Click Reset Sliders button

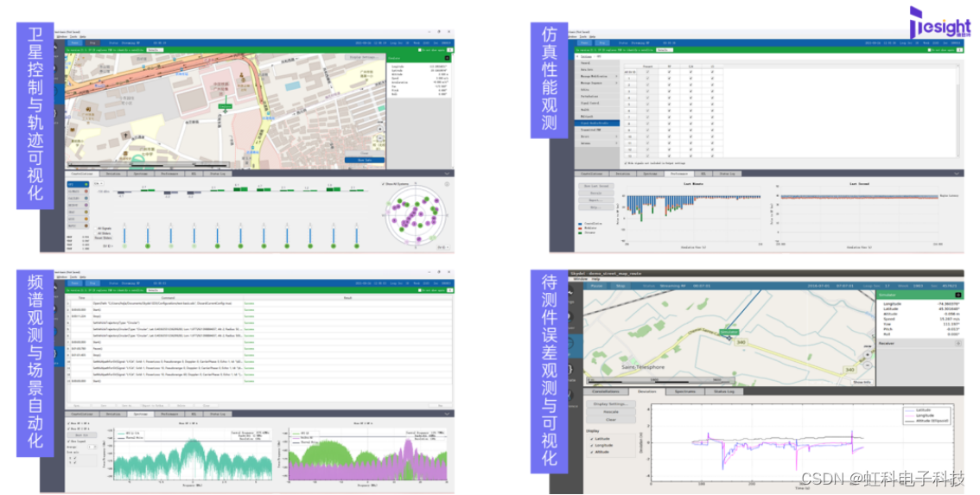(103, 238)
